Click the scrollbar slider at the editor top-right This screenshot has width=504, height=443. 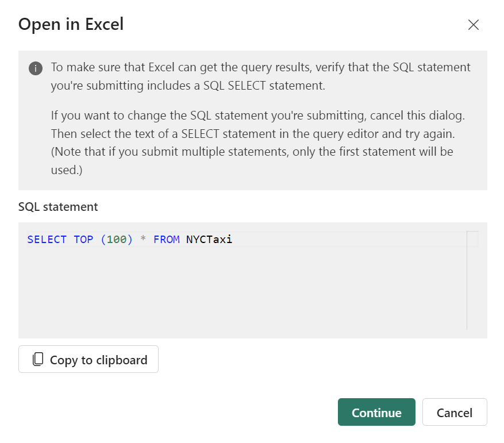(x=472, y=239)
